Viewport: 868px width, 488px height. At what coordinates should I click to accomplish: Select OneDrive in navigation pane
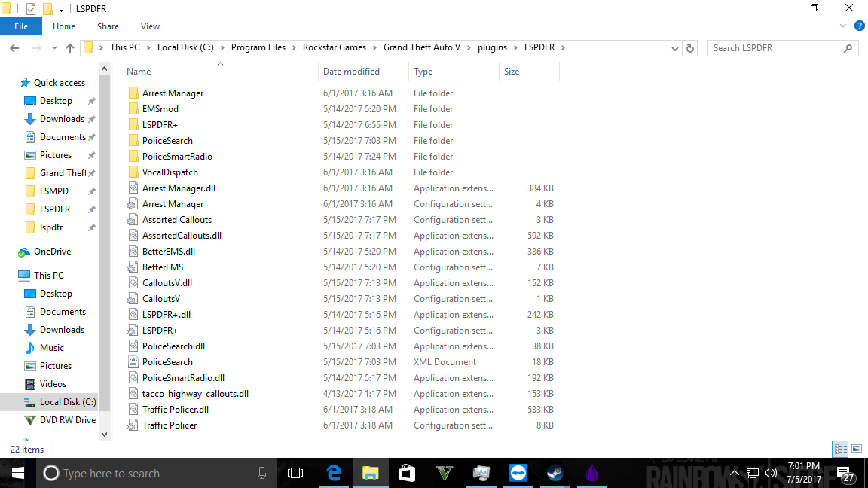52,252
